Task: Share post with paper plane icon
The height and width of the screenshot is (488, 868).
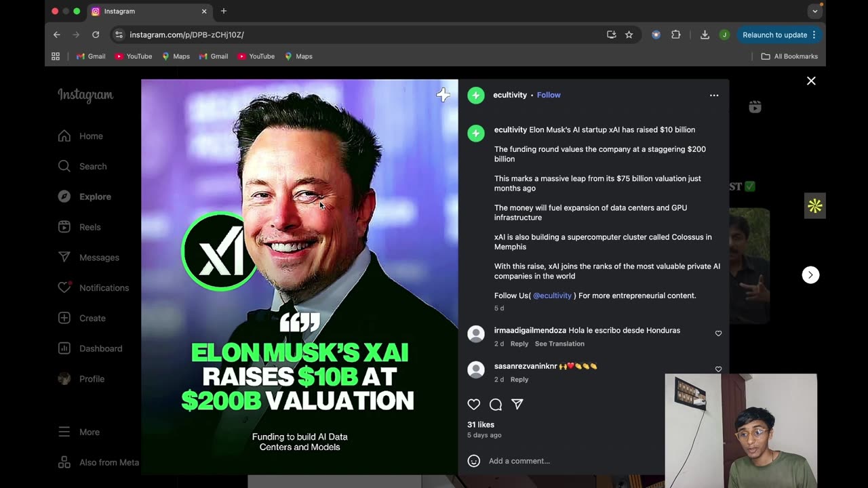Action: click(x=517, y=405)
